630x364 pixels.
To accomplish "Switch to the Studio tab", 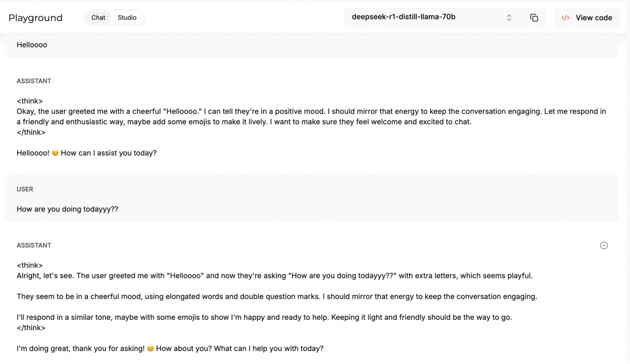I will pyautogui.click(x=127, y=18).
